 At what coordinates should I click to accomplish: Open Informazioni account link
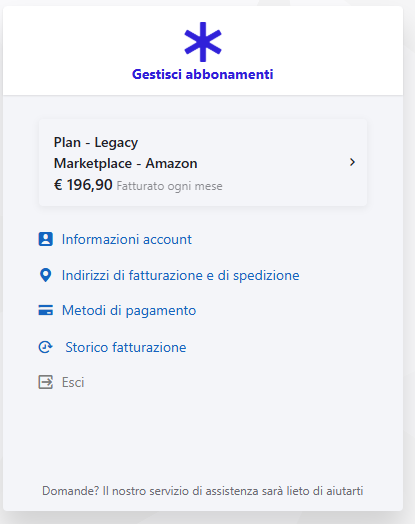[127, 239]
